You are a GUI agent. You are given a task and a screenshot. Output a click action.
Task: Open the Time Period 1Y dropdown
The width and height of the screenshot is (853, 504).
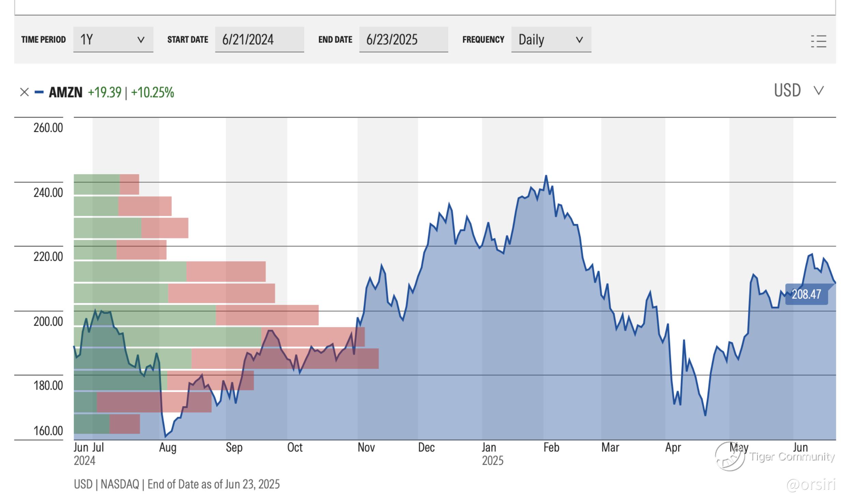(113, 40)
